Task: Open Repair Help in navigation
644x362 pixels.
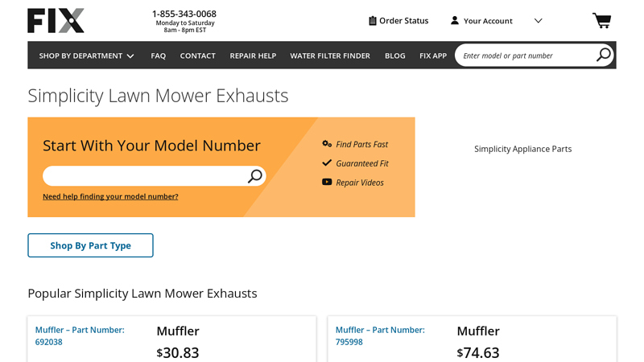Action: (253, 56)
